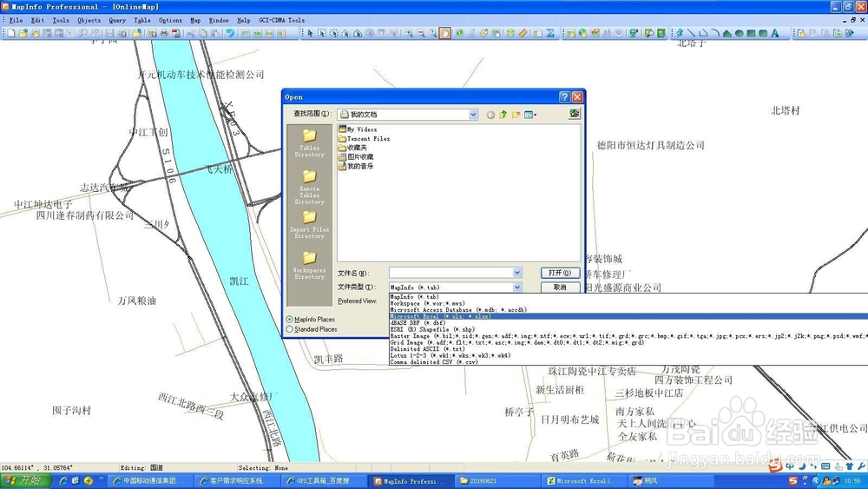Open the Table menu
868x489 pixels.
[x=142, y=21]
